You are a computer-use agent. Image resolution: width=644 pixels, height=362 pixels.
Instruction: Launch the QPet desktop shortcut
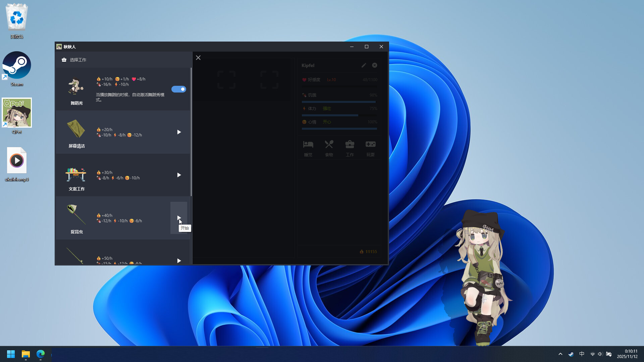(16, 113)
